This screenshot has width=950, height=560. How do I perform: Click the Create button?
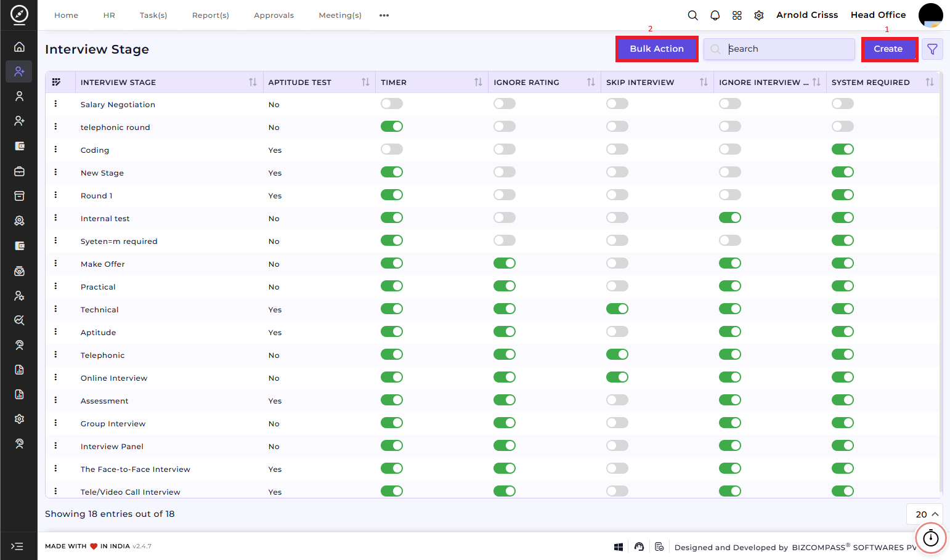(888, 49)
